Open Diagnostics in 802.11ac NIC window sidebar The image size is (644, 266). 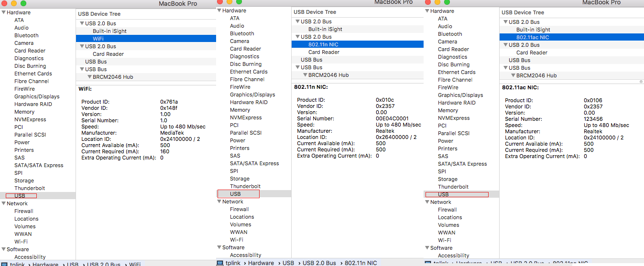453,57
